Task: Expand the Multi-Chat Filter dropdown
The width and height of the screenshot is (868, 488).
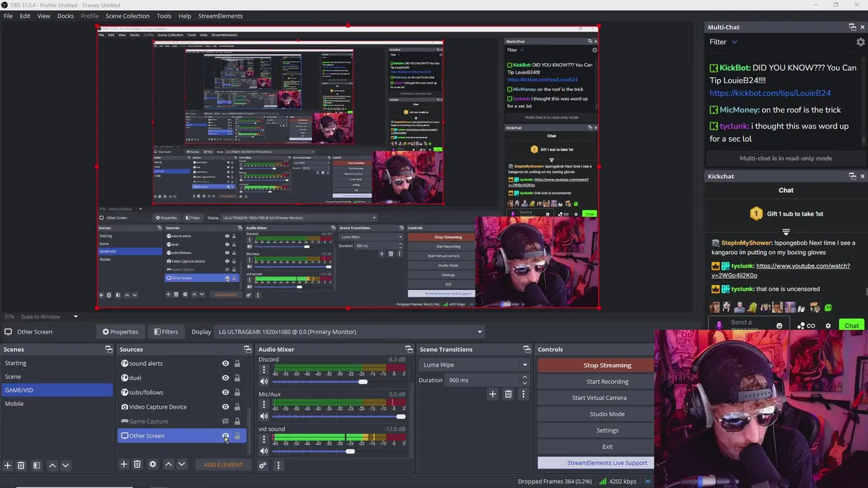Action: coord(724,42)
